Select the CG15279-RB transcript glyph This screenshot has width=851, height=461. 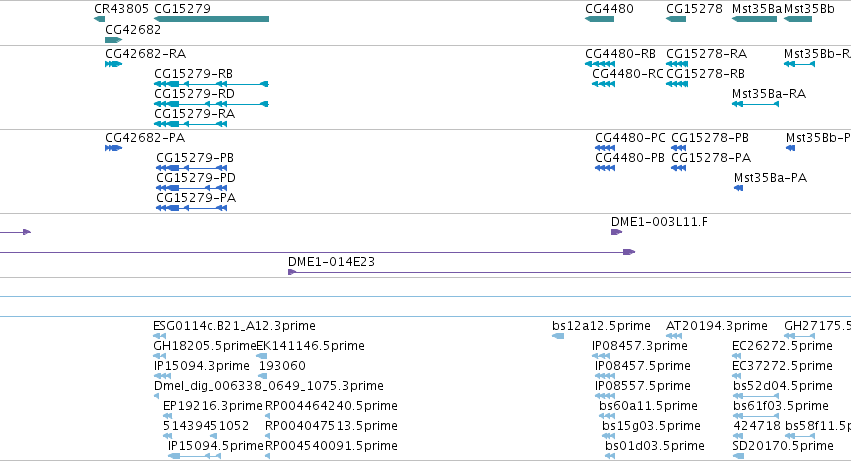(x=212, y=84)
